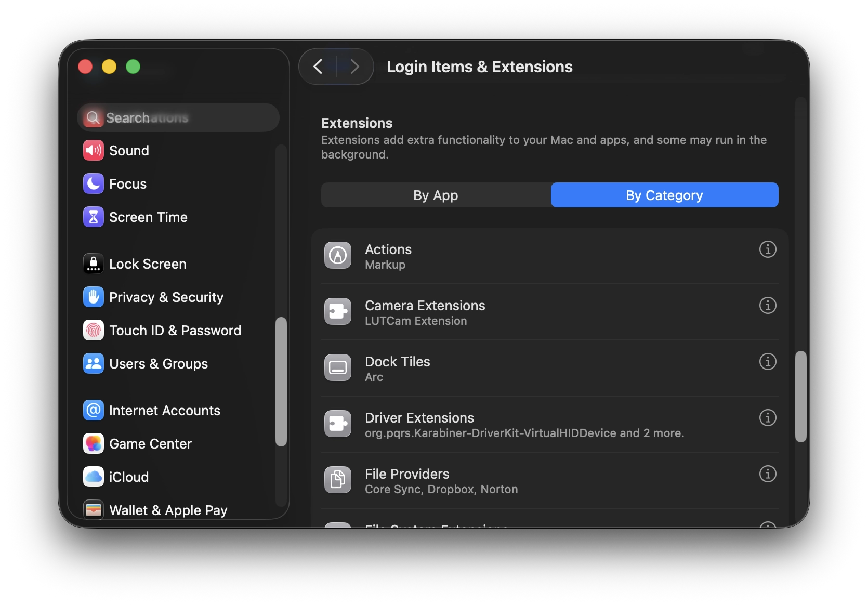Show info for Camera Extensions

point(768,306)
